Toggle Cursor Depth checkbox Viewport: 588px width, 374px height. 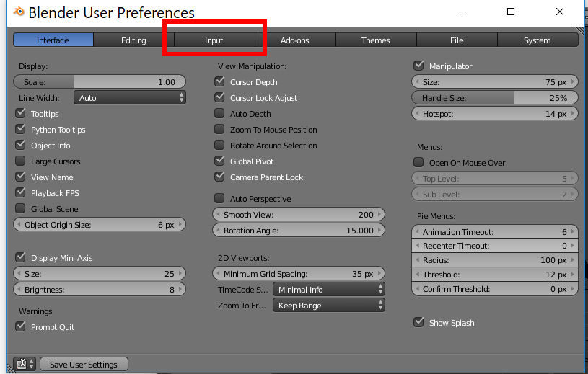tap(219, 81)
